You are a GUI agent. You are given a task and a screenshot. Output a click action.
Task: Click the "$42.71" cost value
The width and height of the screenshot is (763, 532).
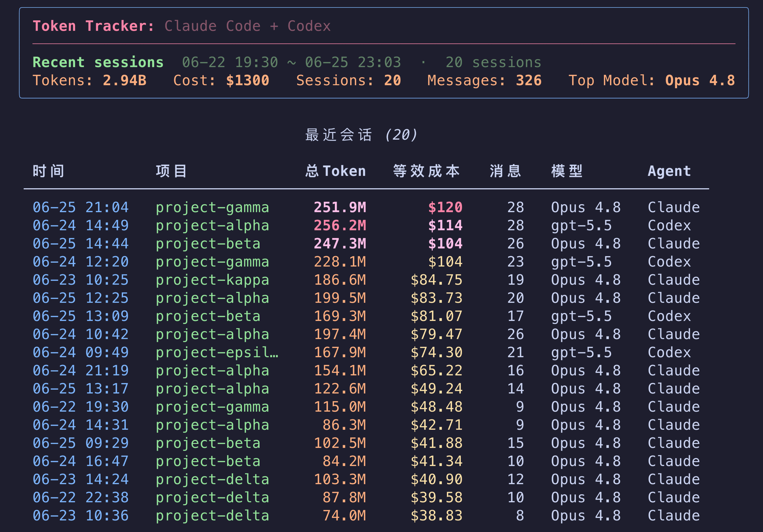(x=436, y=425)
